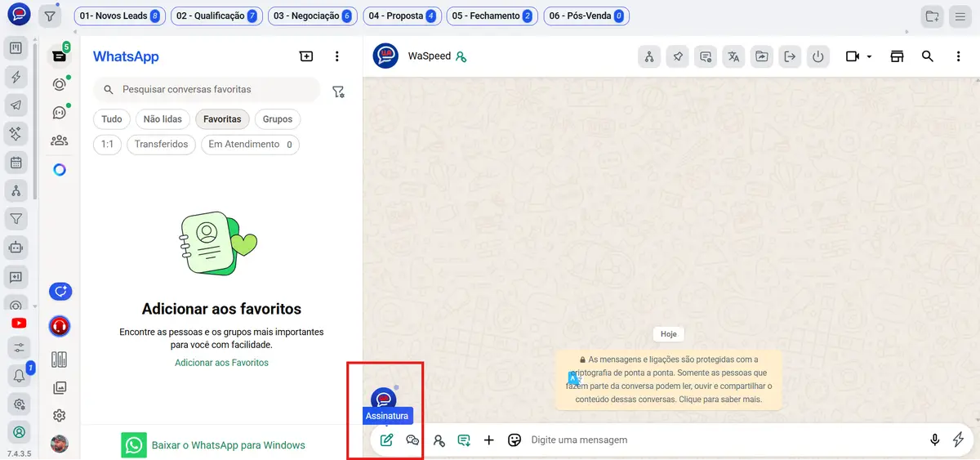Open the Channels icon in WhatsApp sidebar
Viewport: 980px width, 460px height.
click(x=59, y=113)
